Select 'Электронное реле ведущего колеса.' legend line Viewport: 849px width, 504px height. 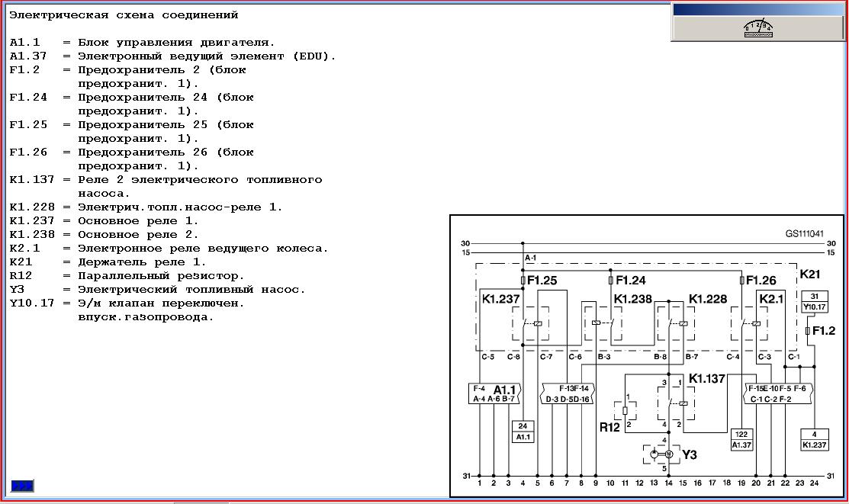click(203, 249)
